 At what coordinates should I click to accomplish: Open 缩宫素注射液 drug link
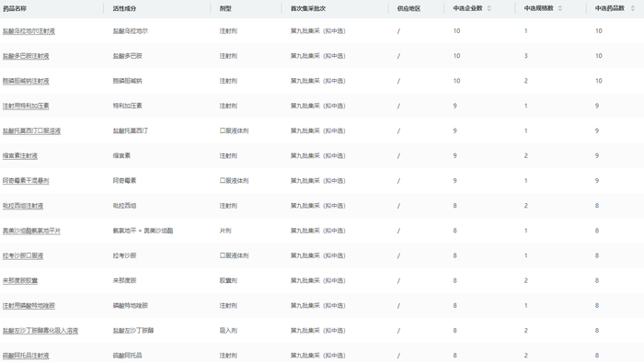click(x=20, y=156)
